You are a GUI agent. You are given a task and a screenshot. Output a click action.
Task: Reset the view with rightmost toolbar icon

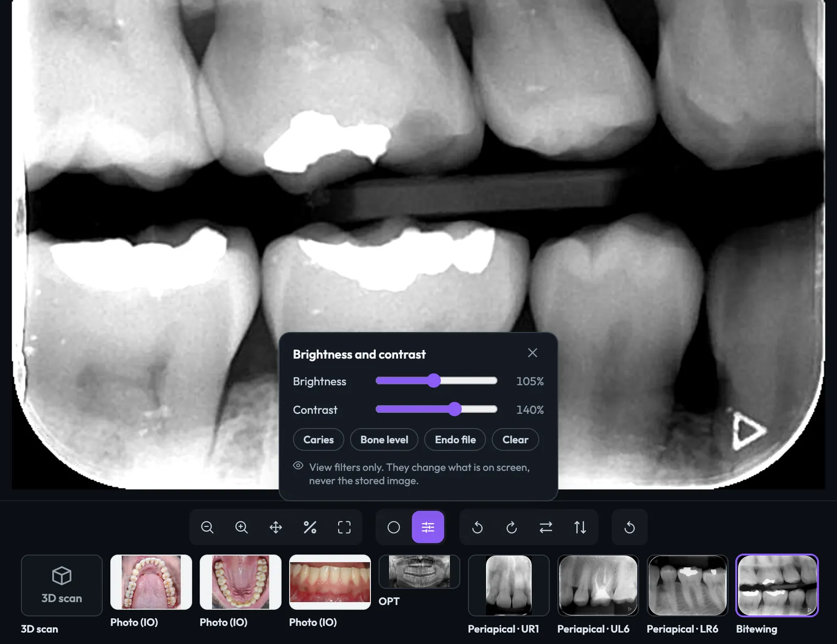point(629,527)
